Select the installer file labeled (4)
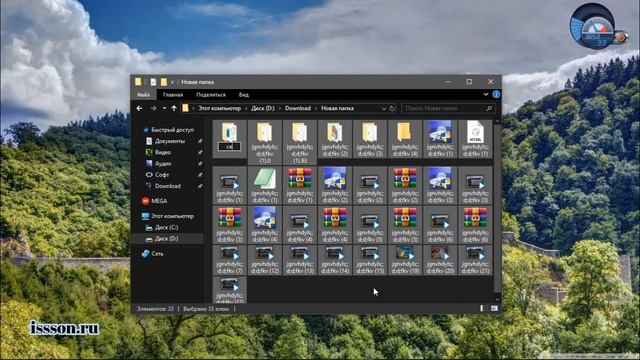640x360 pixels. tap(264, 225)
